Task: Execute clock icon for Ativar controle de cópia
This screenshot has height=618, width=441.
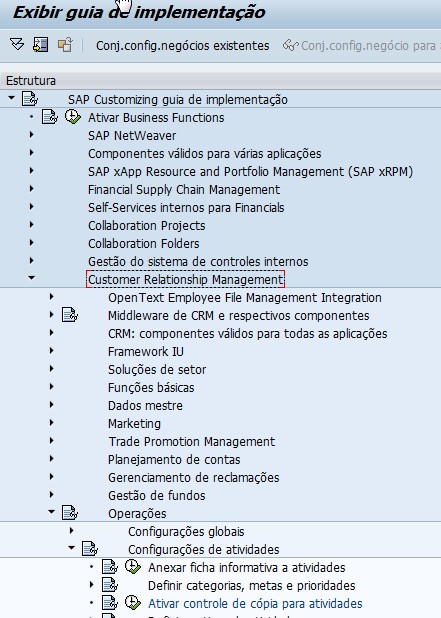Action: [x=133, y=603]
